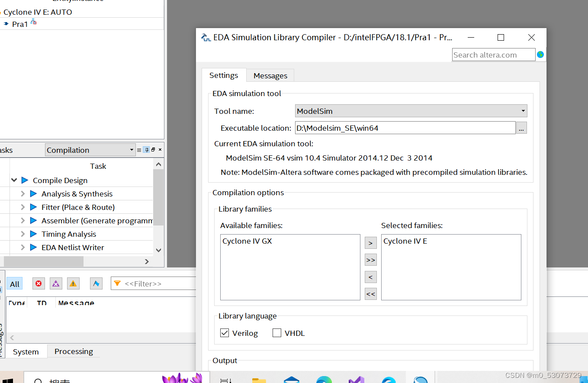Click the Tasks horizontal scrollbar thumb
The height and width of the screenshot is (383, 588).
point(43,261)
